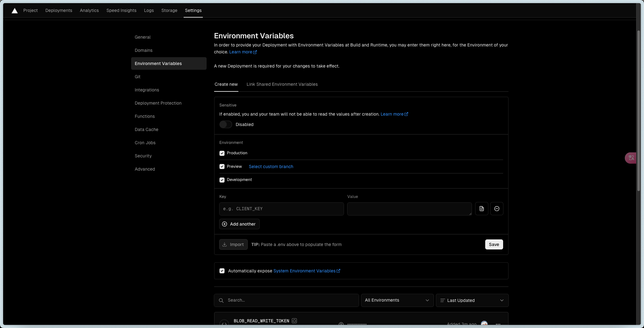This screenshot has width=644, height=328.
Task: Switch to the Analytics tab
Action: click(89, 10)
